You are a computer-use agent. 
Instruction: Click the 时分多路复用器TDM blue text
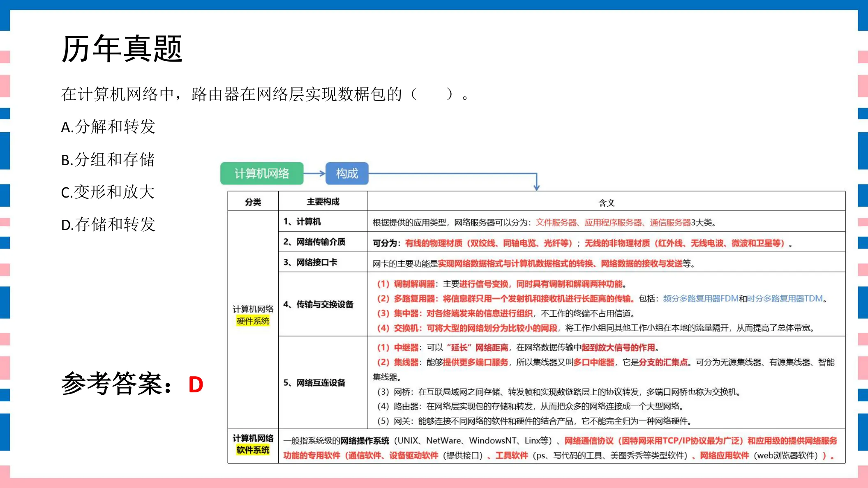[785, 299]
